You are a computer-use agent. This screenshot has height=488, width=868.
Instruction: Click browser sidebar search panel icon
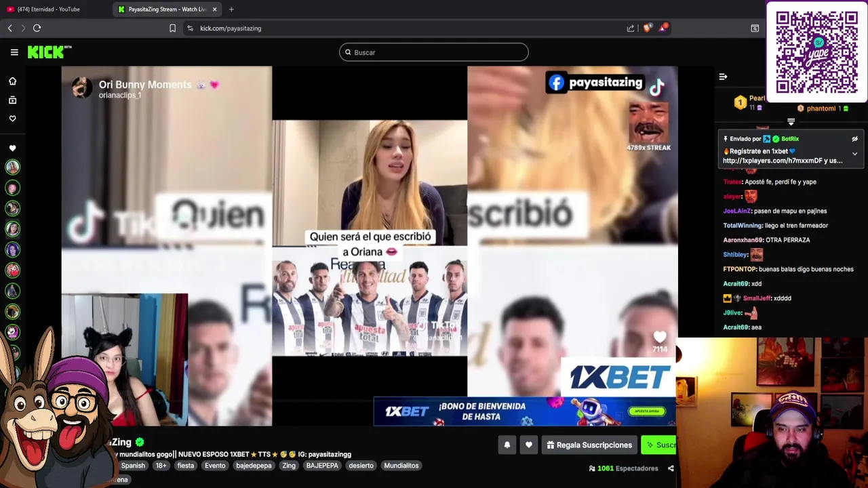point(755,28)
